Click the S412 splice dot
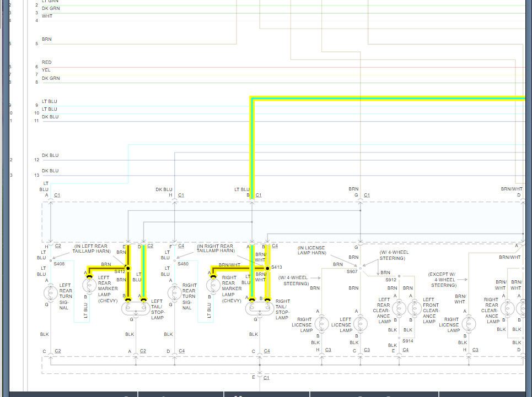The image size is (532, 397). pyautogui.click(x=128, y=268)
